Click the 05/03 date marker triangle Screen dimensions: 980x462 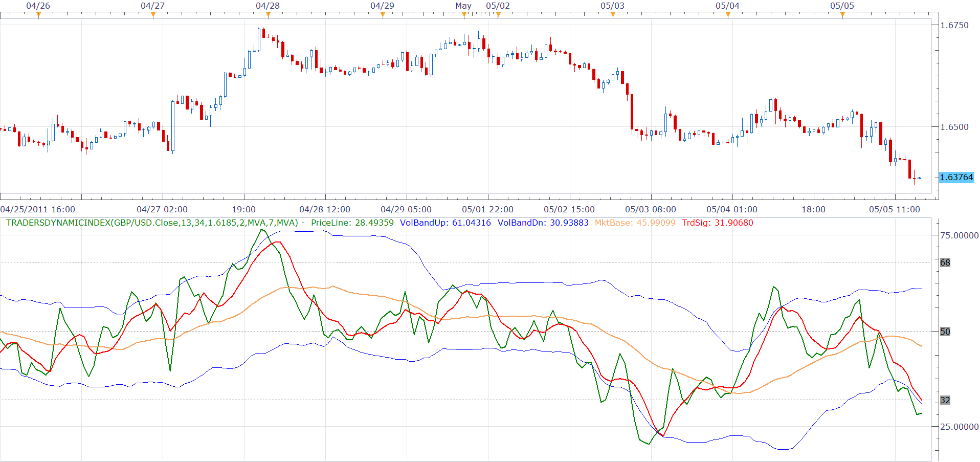[613, 15]
